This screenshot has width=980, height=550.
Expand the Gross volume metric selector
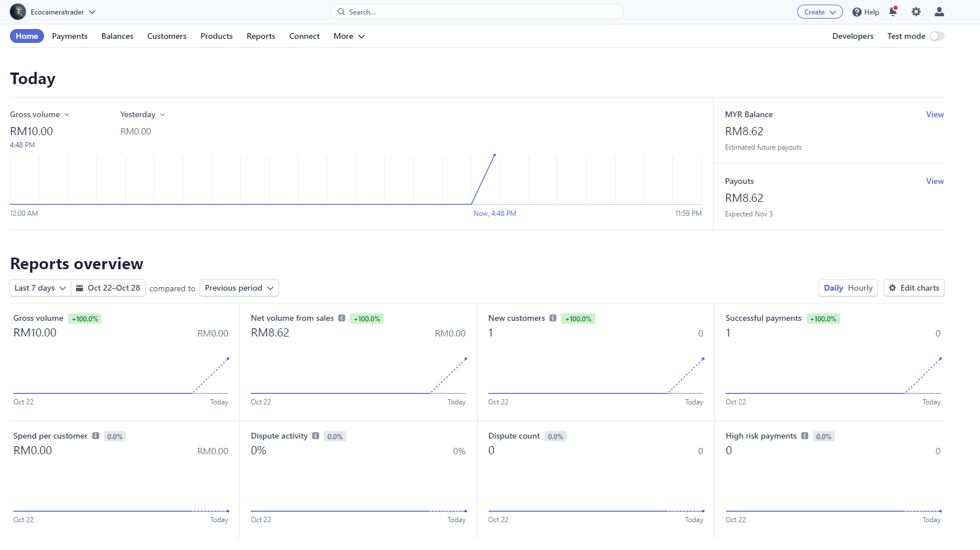pos(39,114)
